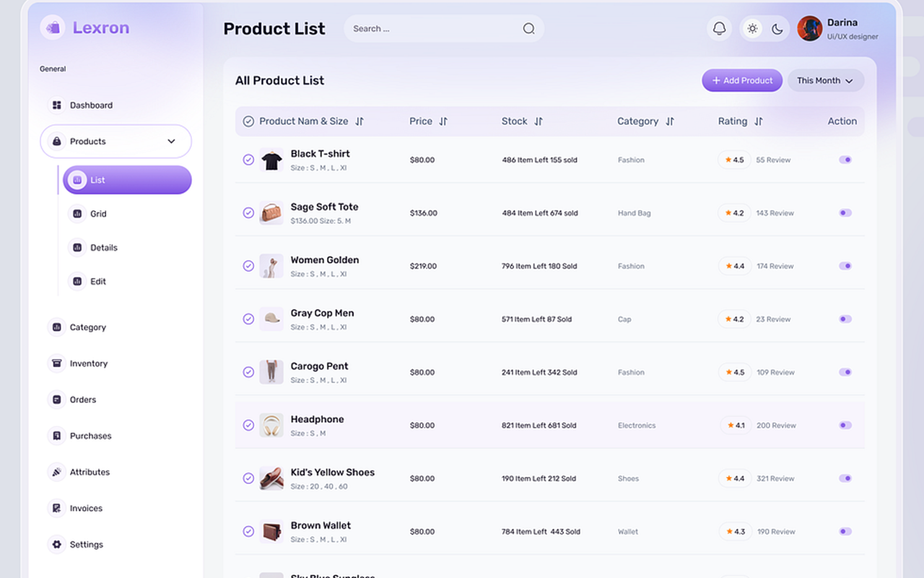Click the Add Product button

click(x=742, y=81)
